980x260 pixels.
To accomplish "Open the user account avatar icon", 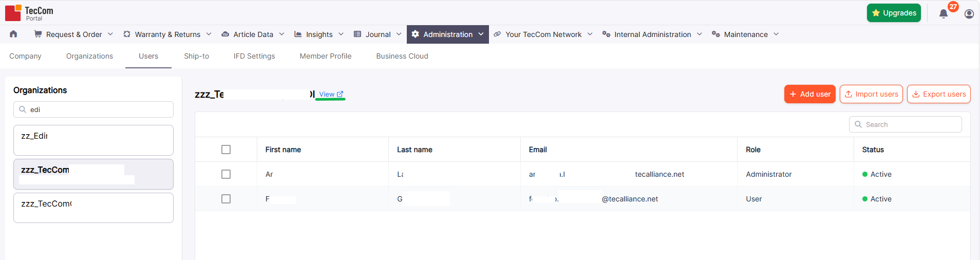I will 969,14.
